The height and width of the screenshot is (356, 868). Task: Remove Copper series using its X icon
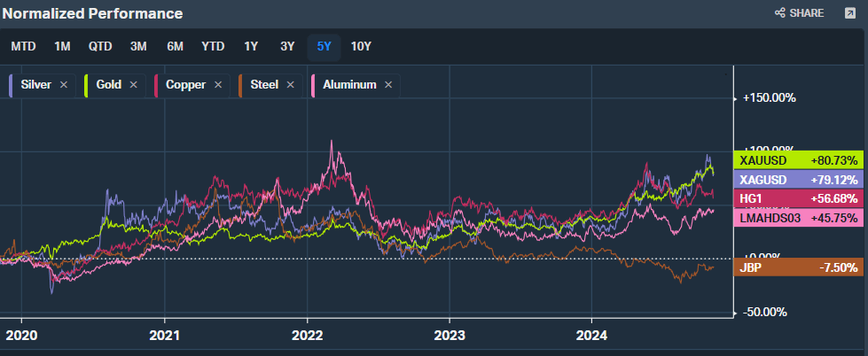tap(218, 85)
